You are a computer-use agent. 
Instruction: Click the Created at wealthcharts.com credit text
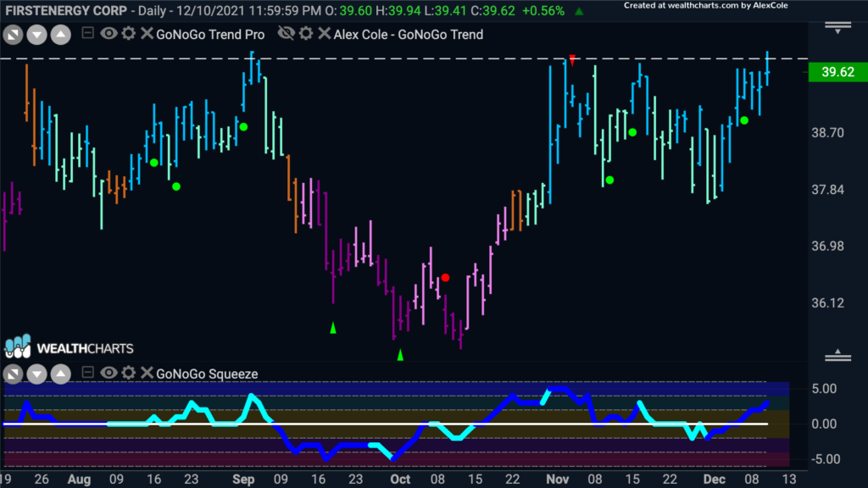click(706, 6)
